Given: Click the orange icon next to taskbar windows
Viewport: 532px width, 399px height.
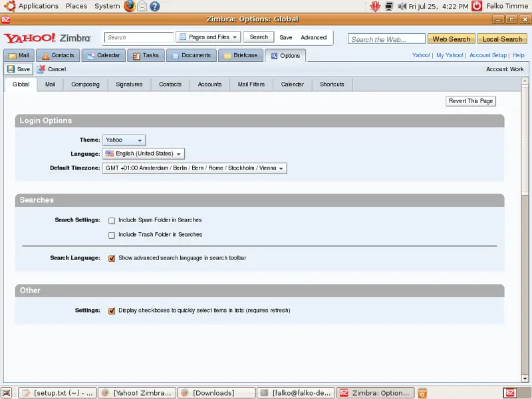Looking at the screenshot, I should coord(422,393).
